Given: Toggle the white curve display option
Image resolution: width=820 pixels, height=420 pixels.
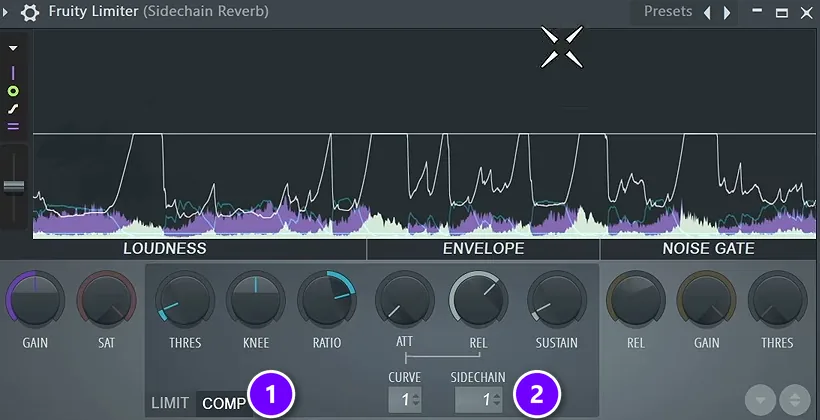Looking at the screenshot, I should (13, 109).
